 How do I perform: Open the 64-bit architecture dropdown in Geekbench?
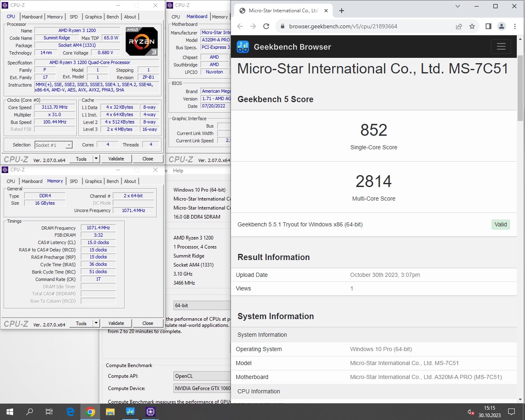[202, 306]
